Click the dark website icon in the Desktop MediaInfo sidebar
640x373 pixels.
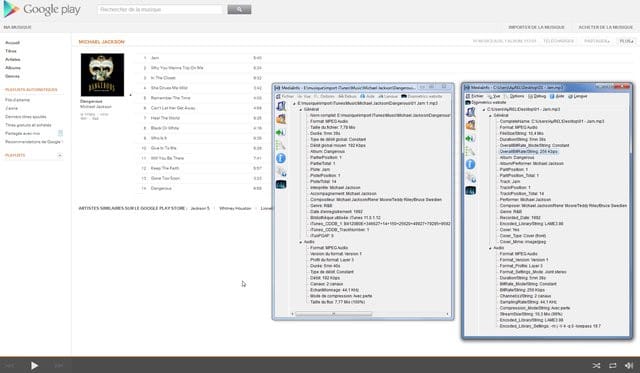click(470, 191)
